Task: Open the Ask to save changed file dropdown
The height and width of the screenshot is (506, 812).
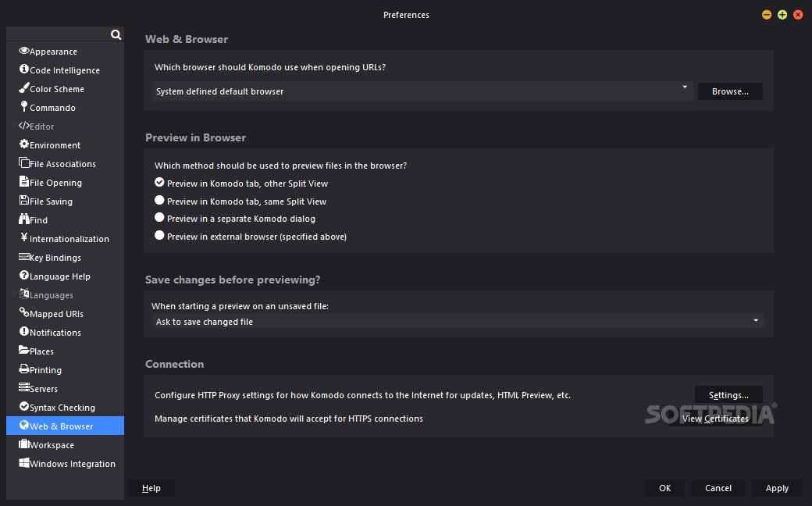Action: (458, 322)
